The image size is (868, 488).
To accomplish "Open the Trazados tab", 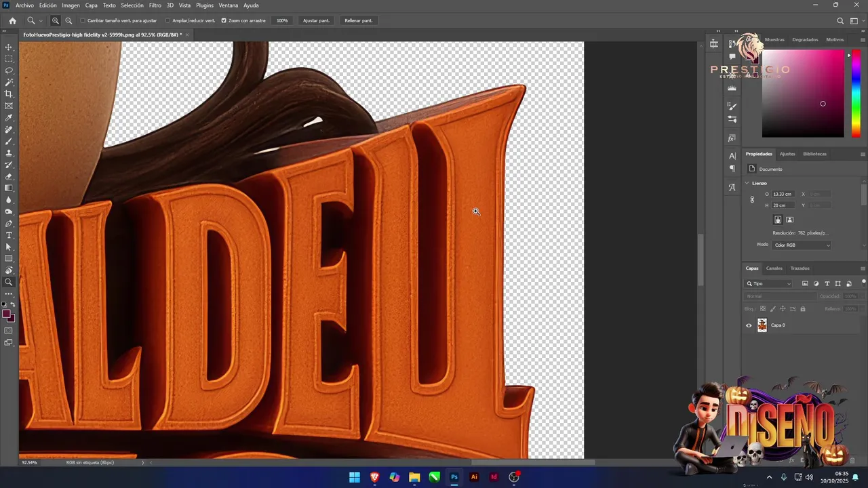I will click(800, 268).
